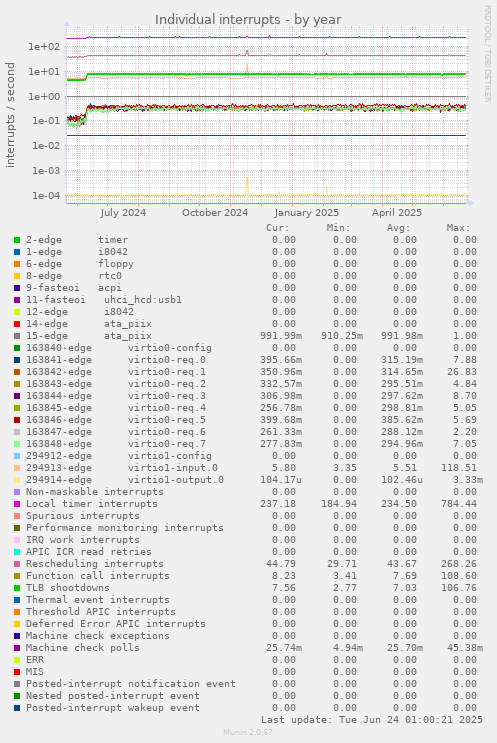Click the Local timer interrupts label
Viewport: 497px width, 743px height.
(91, 504)
